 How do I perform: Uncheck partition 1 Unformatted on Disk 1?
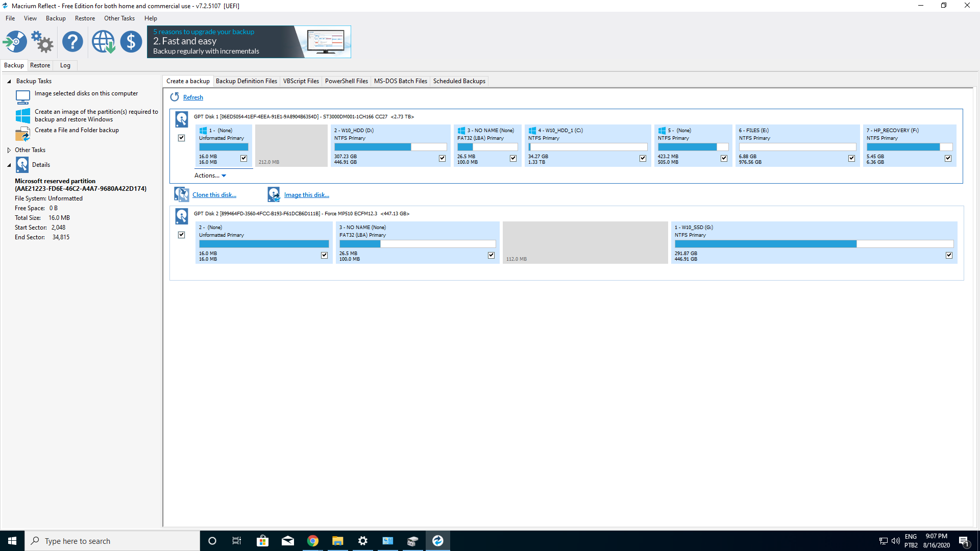click(243, 158)
